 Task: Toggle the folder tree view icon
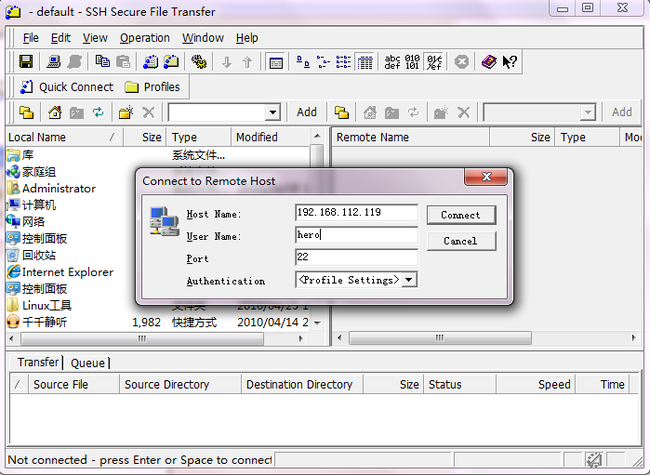coord(276,63)
